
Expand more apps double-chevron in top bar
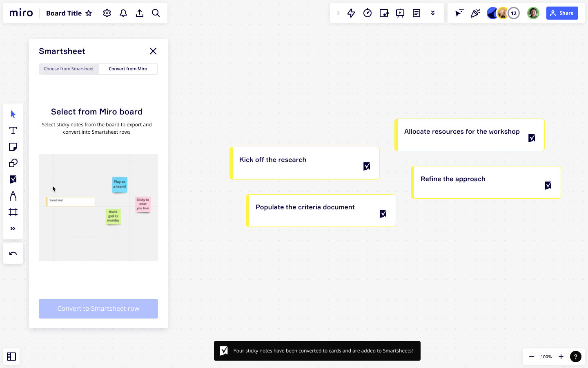(x=433, y=13)
